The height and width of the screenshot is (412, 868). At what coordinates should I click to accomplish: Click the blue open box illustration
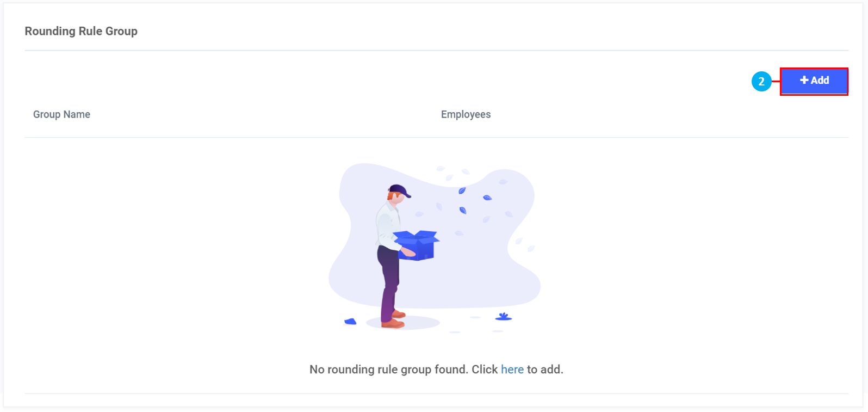coord(416,245)
